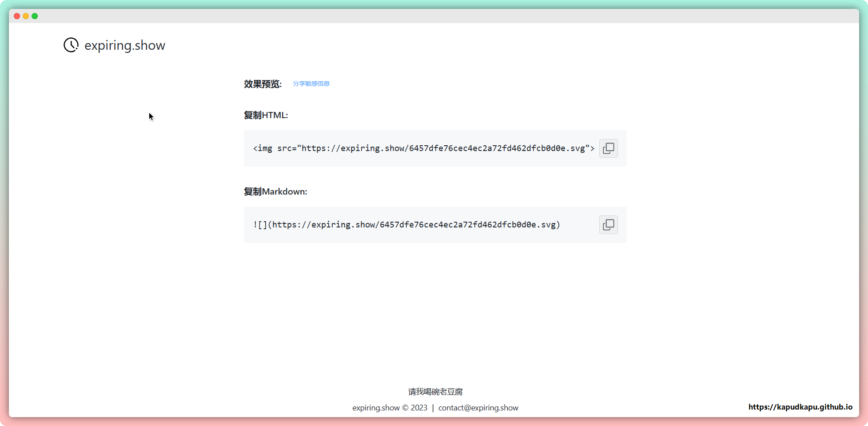Click the kapudkapu.github.io watermark URL

tap(800, 407)
